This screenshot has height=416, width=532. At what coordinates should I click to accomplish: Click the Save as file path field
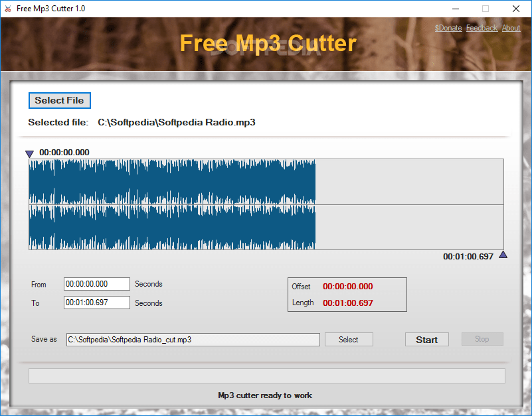pos(193,339)
